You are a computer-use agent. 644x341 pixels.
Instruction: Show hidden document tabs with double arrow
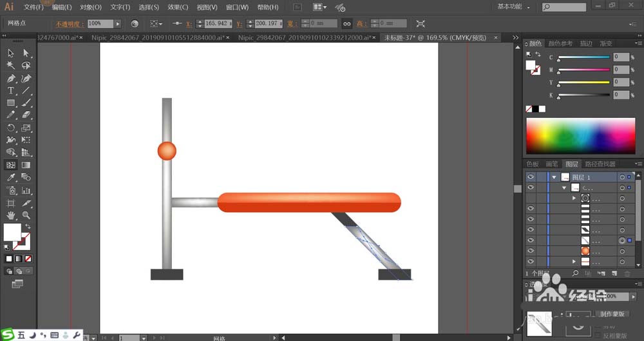click(x=515, y=37)
